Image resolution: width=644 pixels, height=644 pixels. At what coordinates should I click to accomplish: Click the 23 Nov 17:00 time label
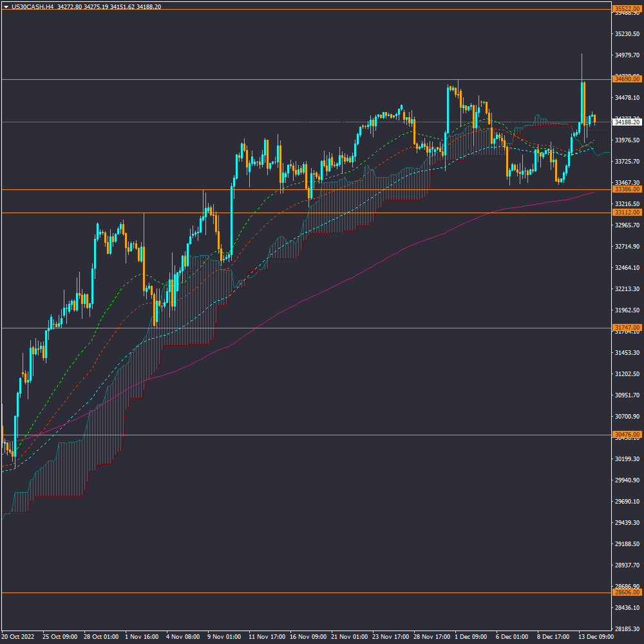[x=389, y=636]
